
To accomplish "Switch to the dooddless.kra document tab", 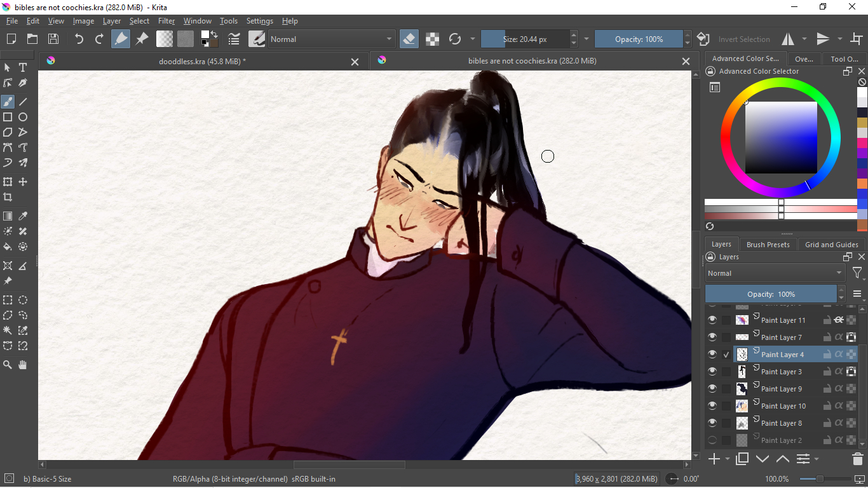I will pos(202,61).
